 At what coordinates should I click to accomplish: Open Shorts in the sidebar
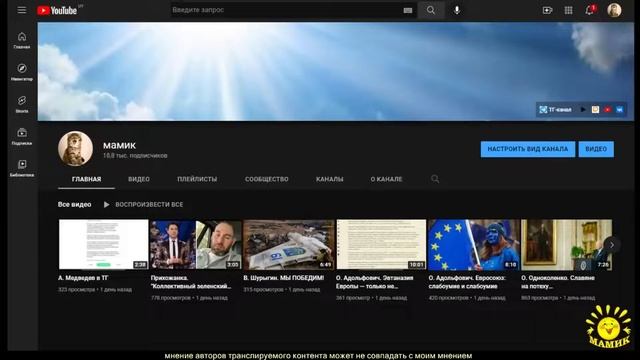pyautogui.click(x=22, y=104)
